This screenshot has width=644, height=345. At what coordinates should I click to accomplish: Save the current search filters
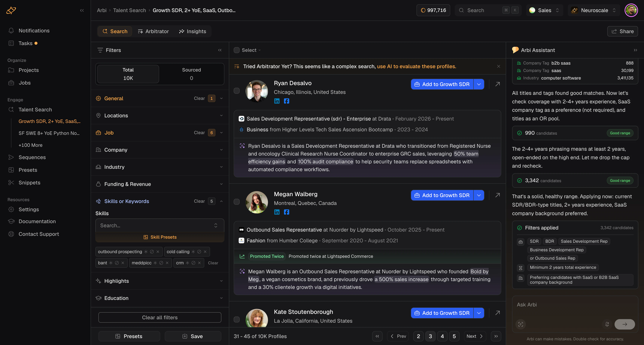[193, 336]
